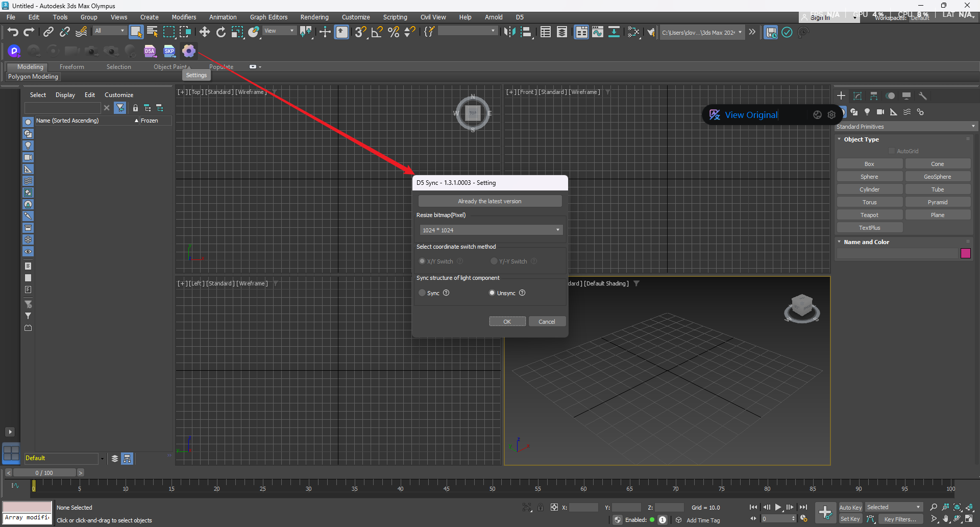Open the Curve Editor icon
The image size is (980, 527).
pos(598,32)
